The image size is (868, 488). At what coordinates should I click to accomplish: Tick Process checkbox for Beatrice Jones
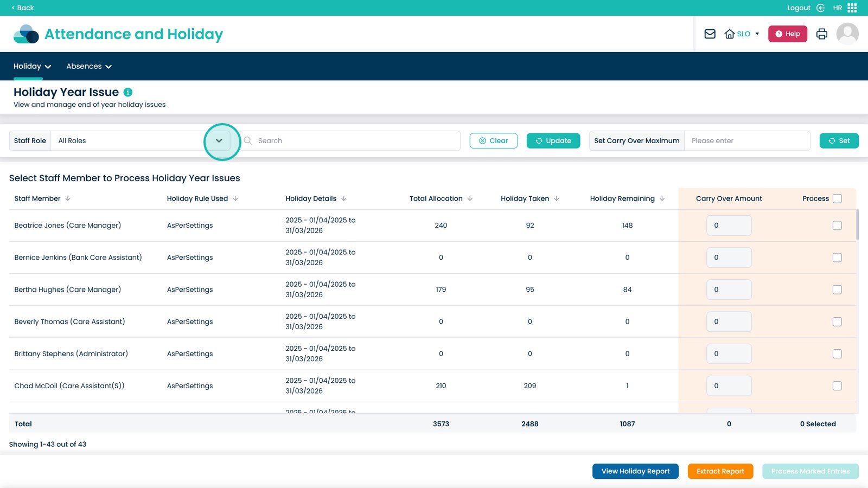coord(837,226)
